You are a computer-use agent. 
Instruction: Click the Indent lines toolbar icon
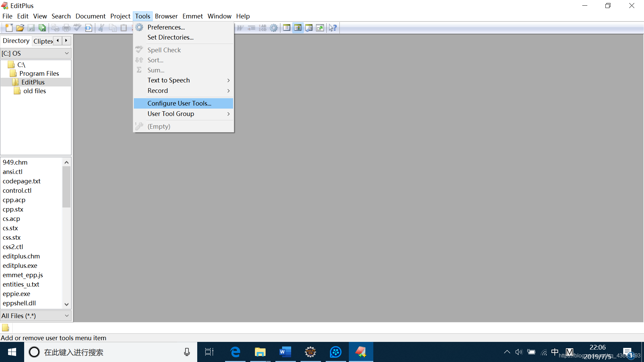click(x=251, y=28)
